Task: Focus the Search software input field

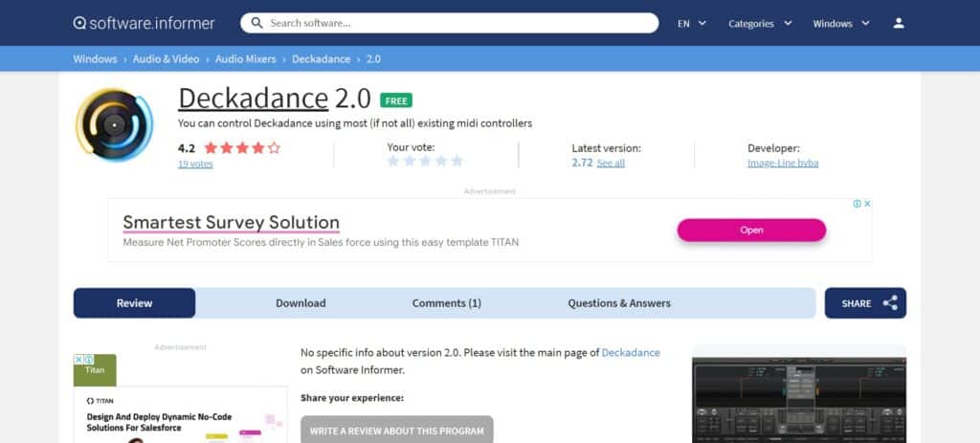Action: point(449,23)
